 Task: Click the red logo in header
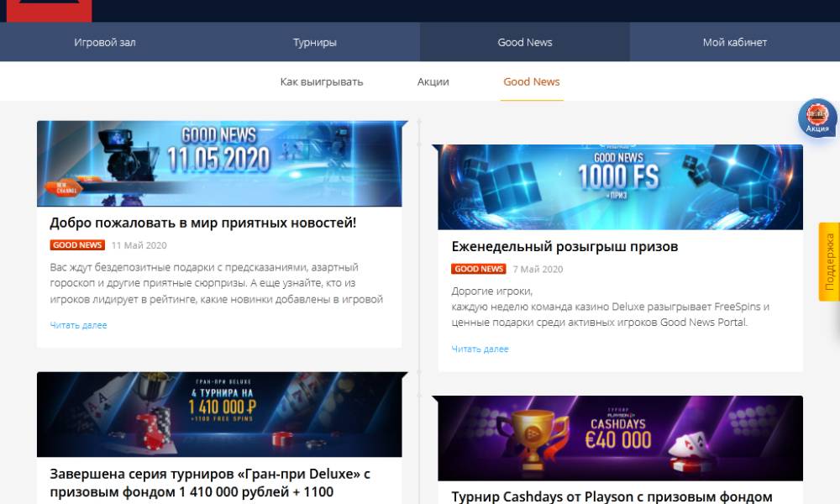49,11
